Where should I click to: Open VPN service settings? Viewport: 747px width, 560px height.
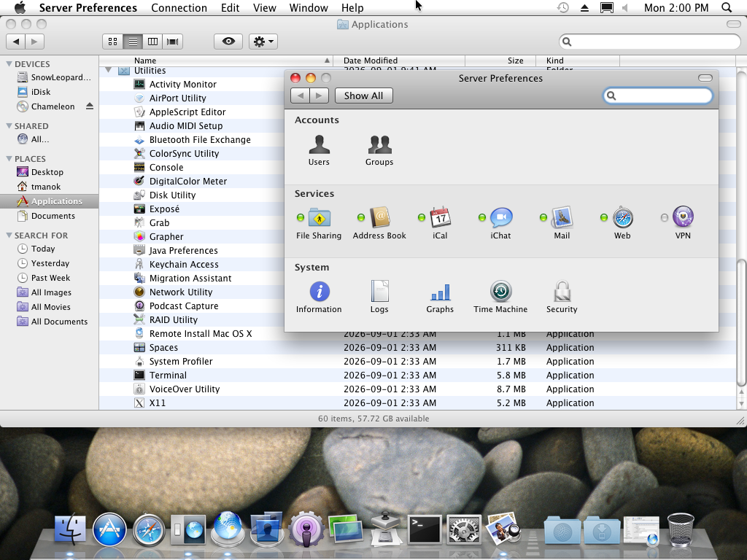[683, 223]
